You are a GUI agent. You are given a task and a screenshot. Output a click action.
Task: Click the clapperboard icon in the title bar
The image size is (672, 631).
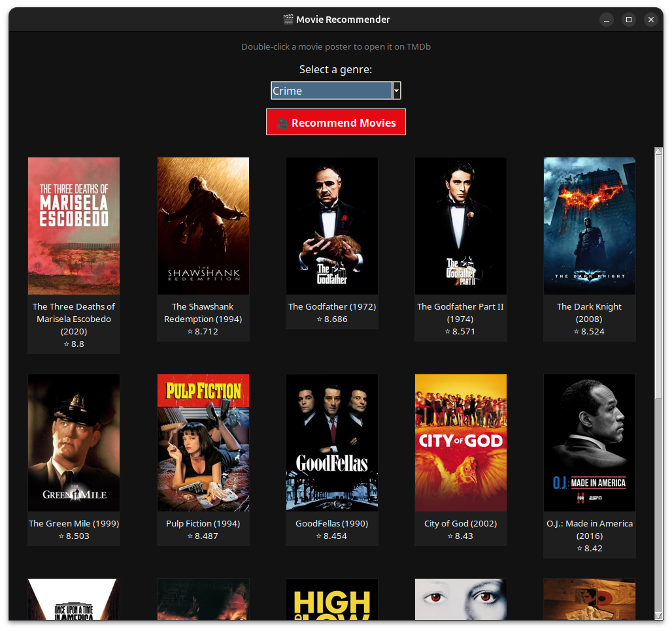coord(288,20)
